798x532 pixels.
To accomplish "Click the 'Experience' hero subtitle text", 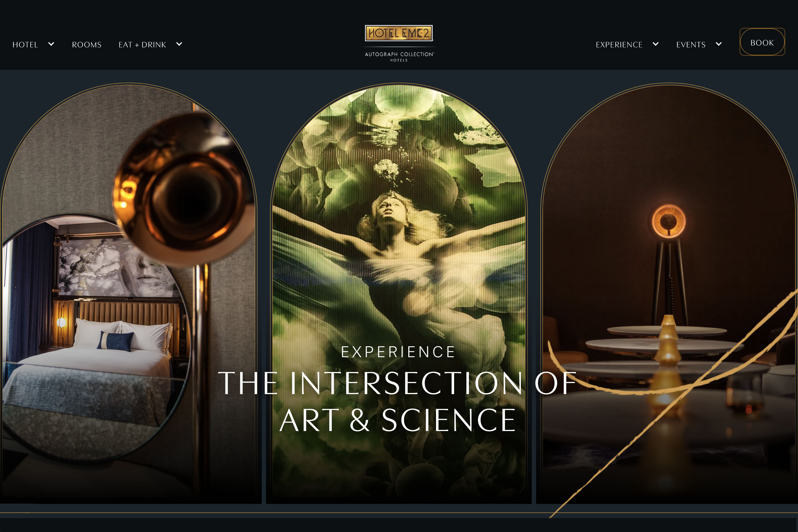I will click(398, 352).
